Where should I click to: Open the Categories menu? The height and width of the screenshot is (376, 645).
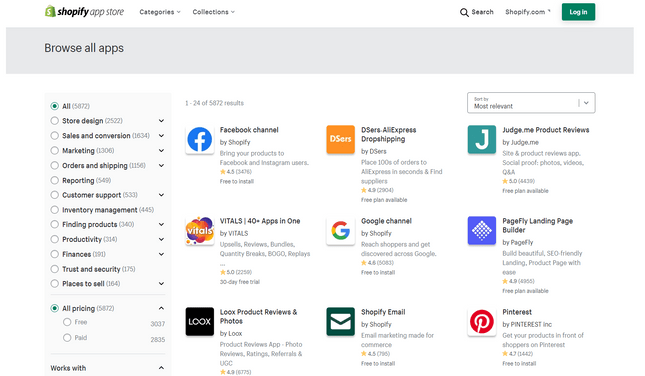(160, 12)
